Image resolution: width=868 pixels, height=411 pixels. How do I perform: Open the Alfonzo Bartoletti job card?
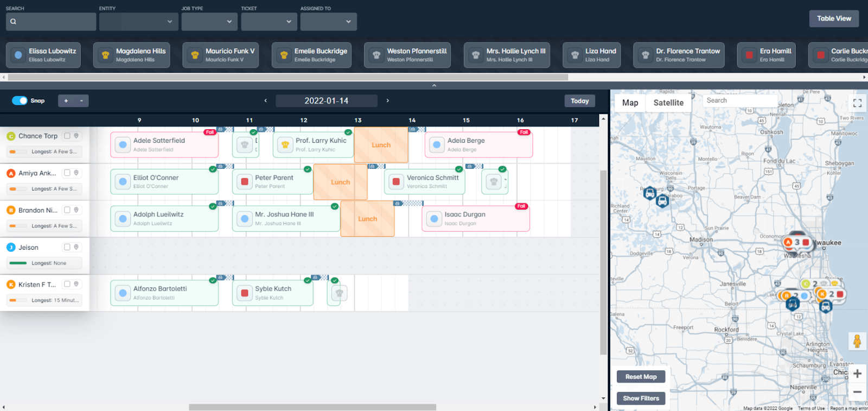tap(164, 293)
